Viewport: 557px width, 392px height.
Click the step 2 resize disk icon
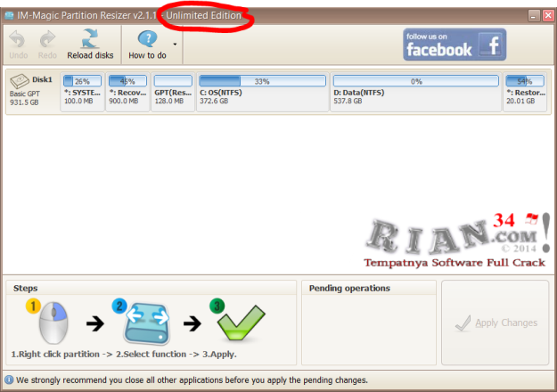pos(147,323)
